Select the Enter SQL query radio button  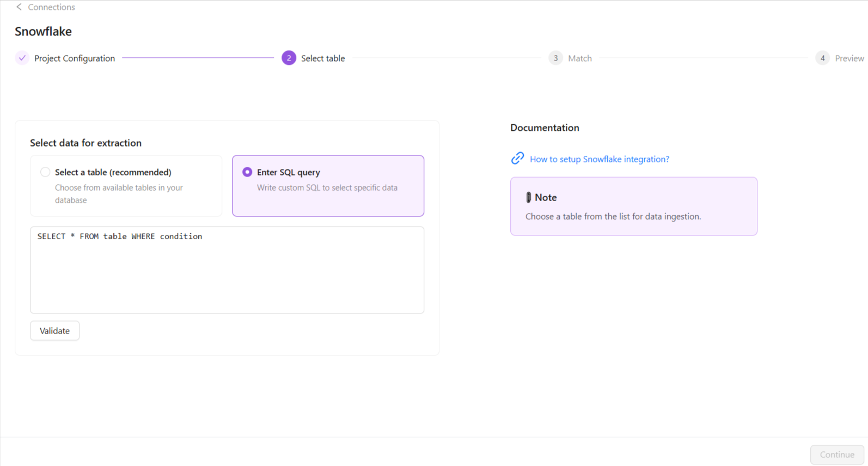pos(247,172)
